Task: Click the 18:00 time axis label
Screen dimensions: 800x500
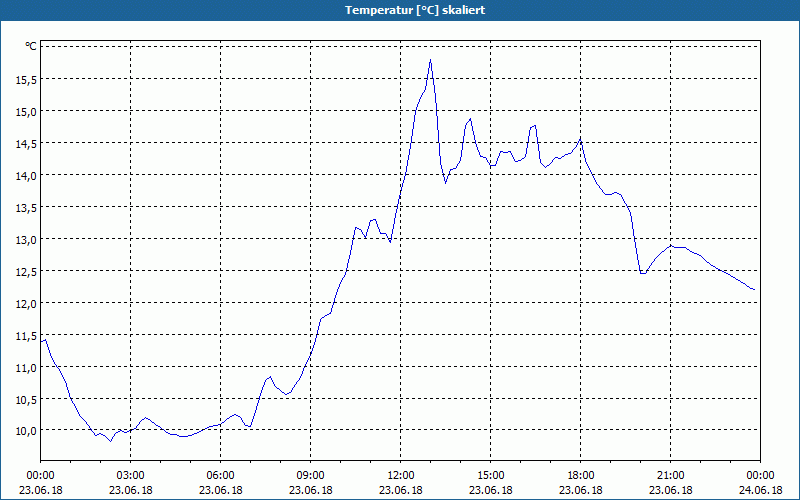Action: [581, 476]
